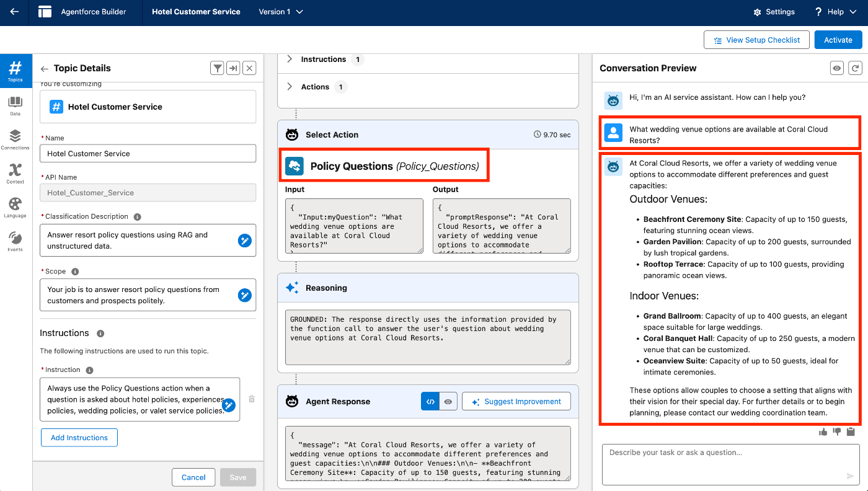The height and width of the screenshot is (491, 868).
Task: Refresh the Conversation Preview
Action: [x=855, y=68]
